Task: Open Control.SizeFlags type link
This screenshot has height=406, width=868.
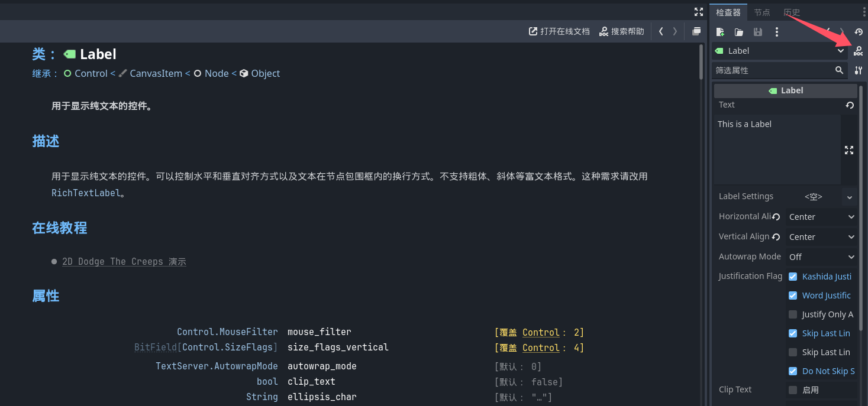Action: click(x=228, y=347)
